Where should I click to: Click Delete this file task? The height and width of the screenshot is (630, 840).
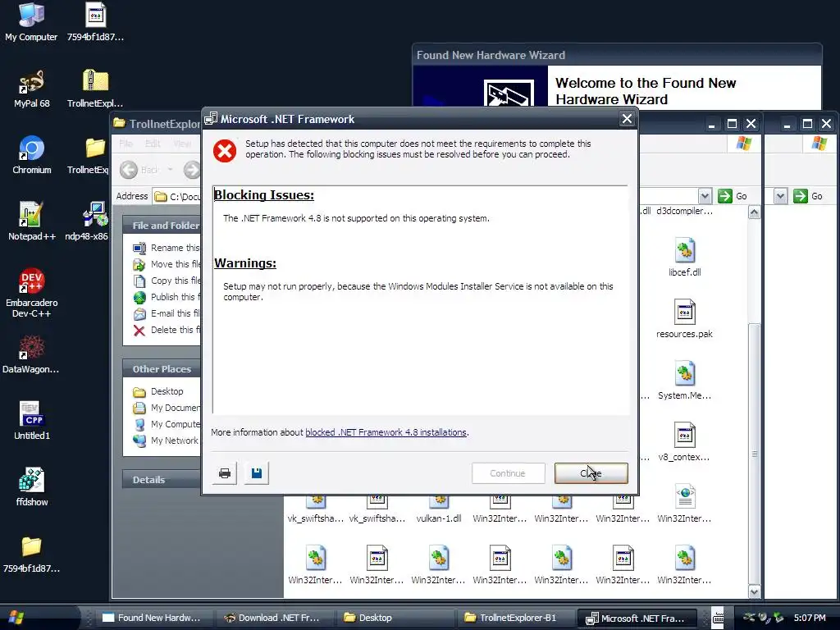pos(166,330)
